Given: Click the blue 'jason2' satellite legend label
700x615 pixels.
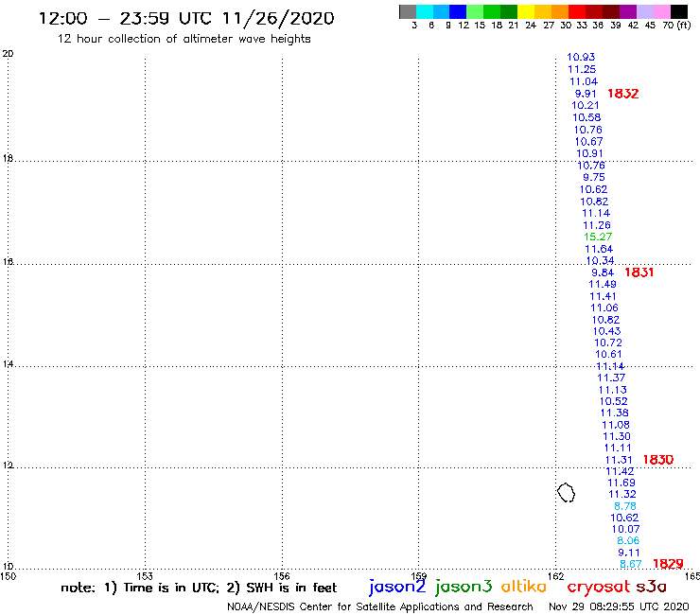Looking at the screenshot, I should click(397, 587).
